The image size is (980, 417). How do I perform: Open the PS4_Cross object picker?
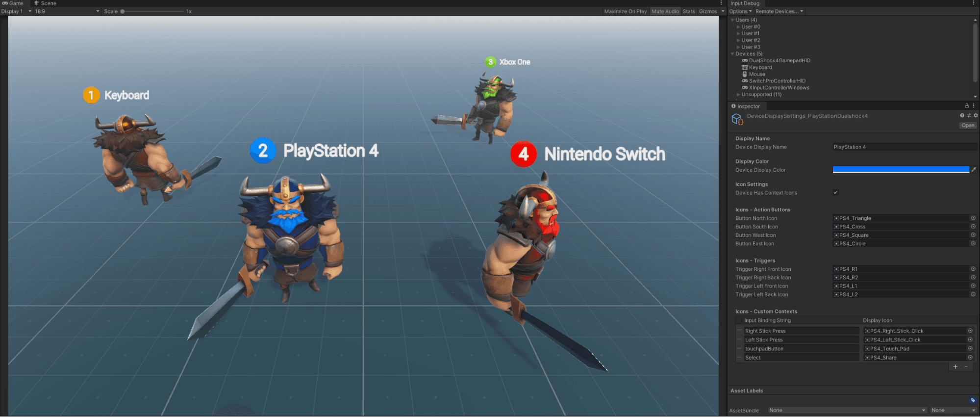pos(973,227)
